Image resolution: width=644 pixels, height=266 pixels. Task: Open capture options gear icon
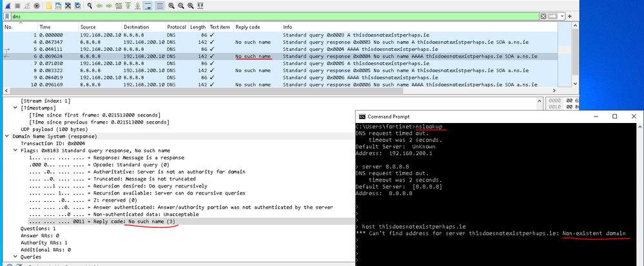(x=37, y=6)
